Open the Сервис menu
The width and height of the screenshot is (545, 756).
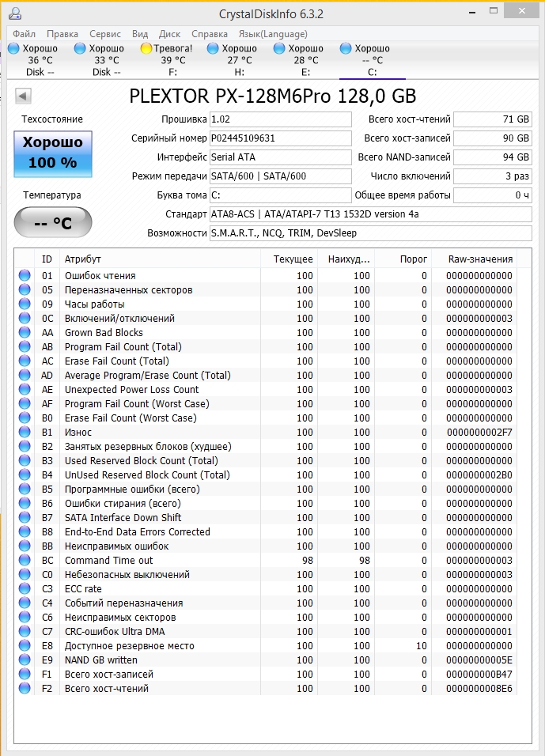105,34
